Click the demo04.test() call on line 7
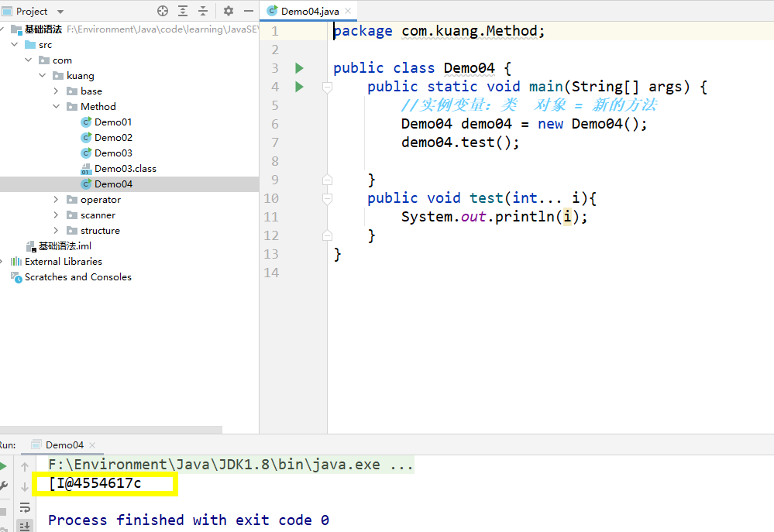The image size is (774, 532). (x=460, y=142)
